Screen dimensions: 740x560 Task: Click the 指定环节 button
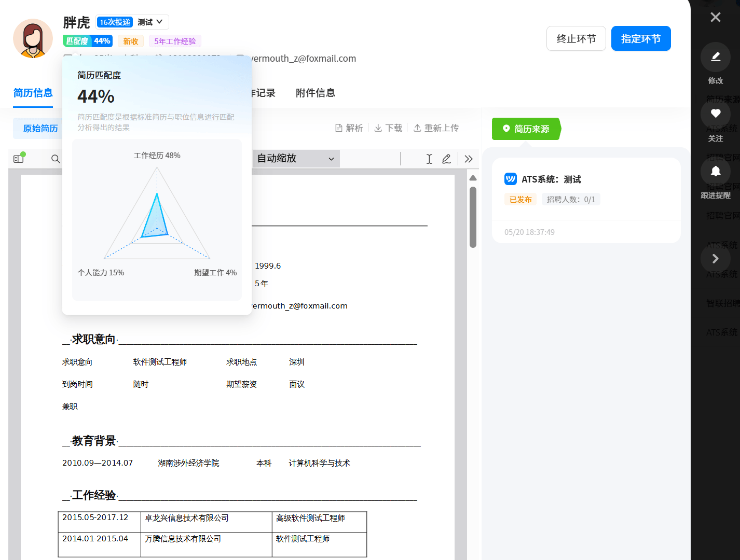[640, 39]
